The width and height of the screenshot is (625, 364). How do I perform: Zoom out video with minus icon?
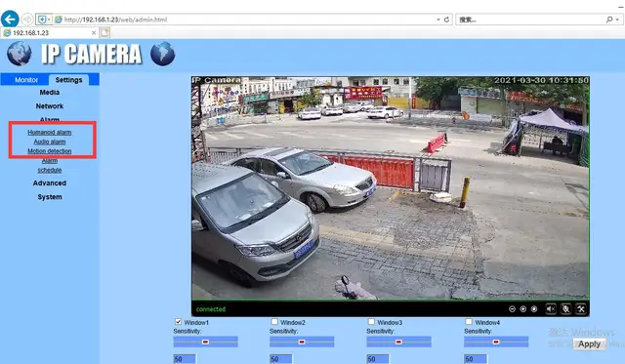512,309
